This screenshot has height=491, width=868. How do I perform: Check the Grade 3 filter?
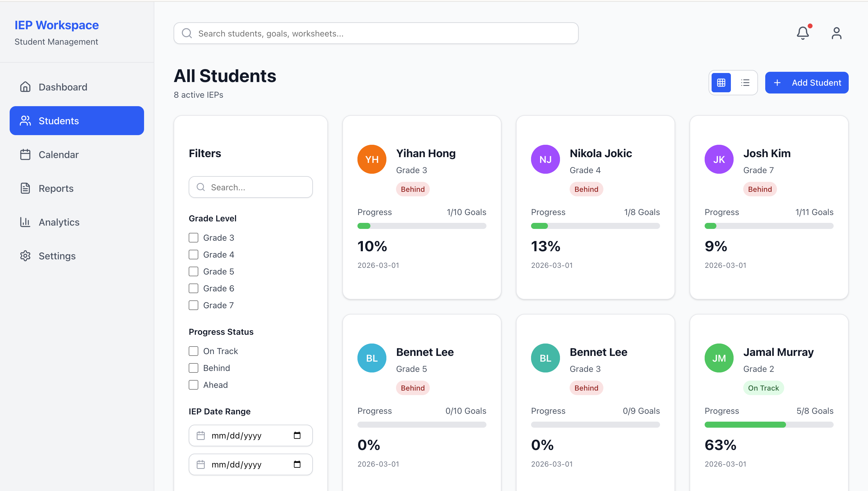193,238
